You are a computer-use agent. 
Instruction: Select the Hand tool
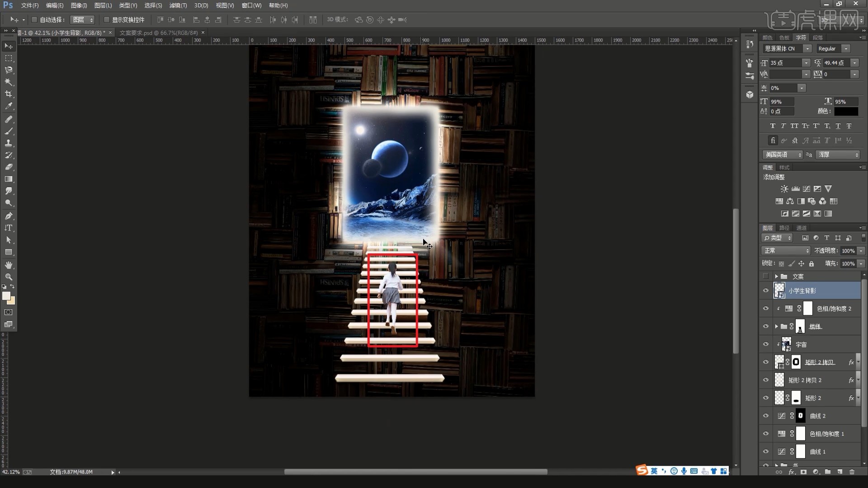9,265
